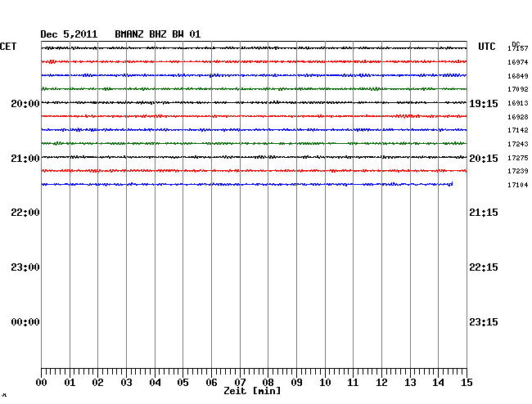The width and height of the screenshot is (532, 404).
Task: Click the 20:15 UTC time label
Action: pos(484,159)
